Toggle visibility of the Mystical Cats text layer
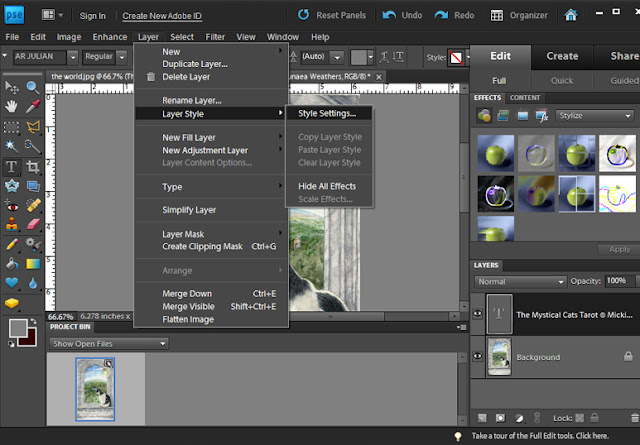The height and width of the screenshot is (445, 640). [x=477, y=314]
